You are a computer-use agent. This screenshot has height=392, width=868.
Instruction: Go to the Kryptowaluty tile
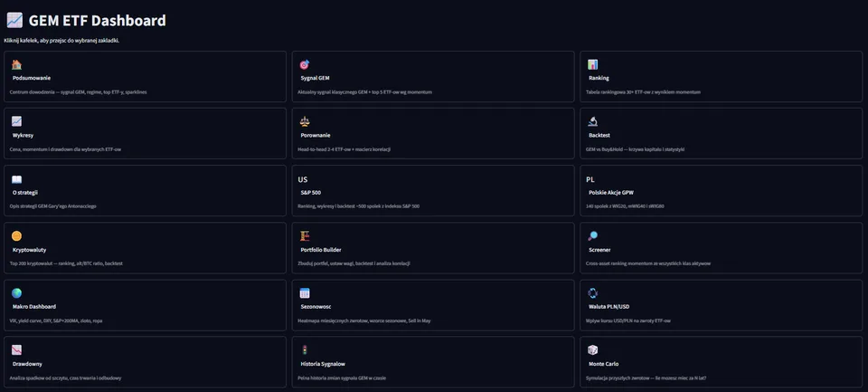[x=145, y=248]
